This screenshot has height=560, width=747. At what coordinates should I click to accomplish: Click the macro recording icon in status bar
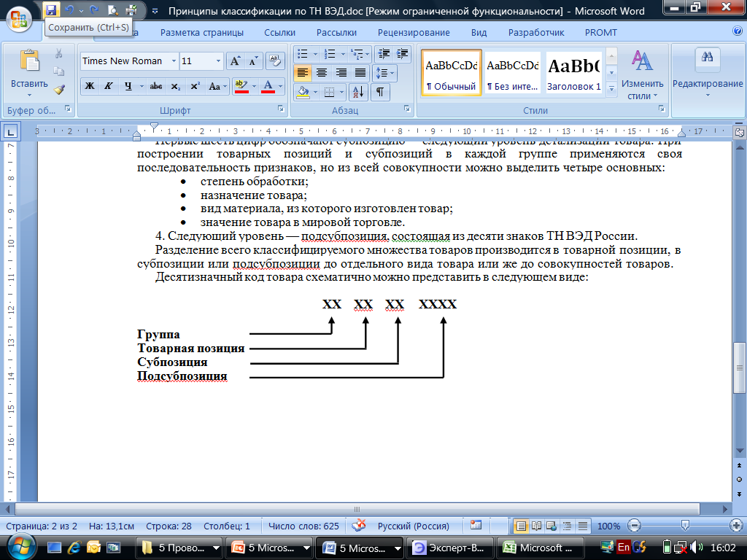pos(476,526)
